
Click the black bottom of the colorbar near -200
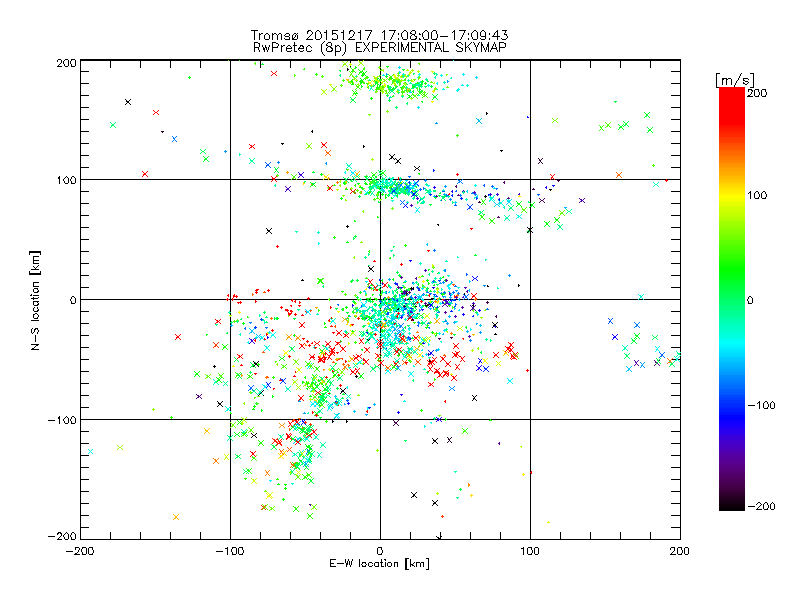pos(732,505)
